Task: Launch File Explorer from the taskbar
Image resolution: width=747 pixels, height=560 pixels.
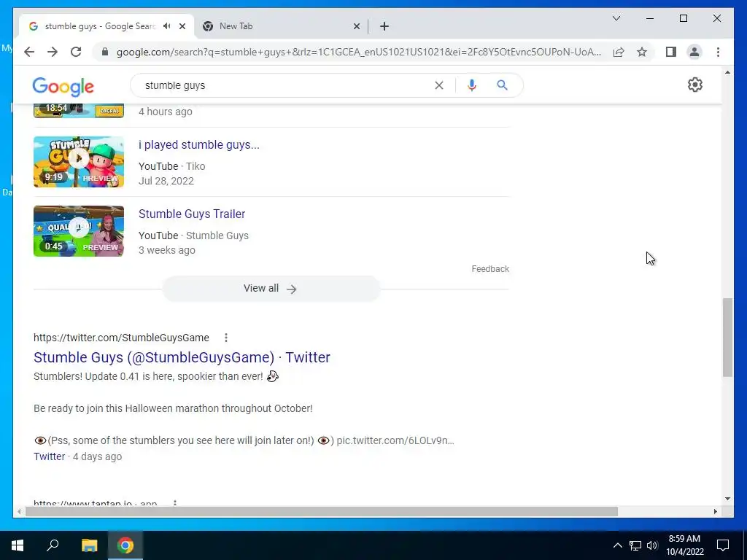Action: 89,545
